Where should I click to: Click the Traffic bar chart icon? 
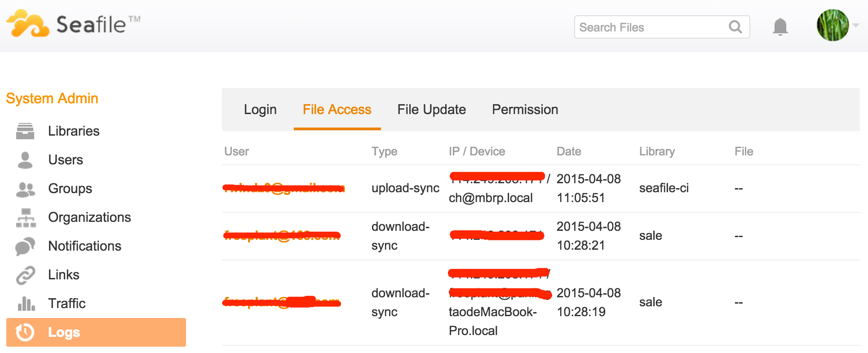26,304
